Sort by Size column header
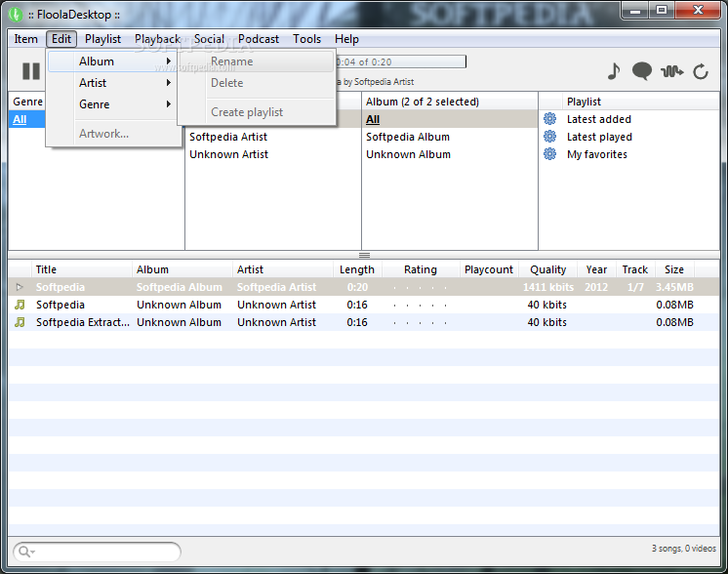The height and width of the screenshot is (574, 728). point(673,269)
